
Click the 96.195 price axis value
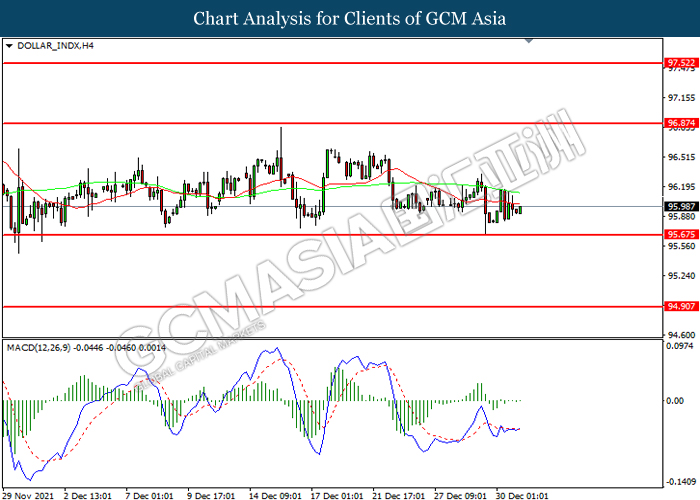pos(681,187)
